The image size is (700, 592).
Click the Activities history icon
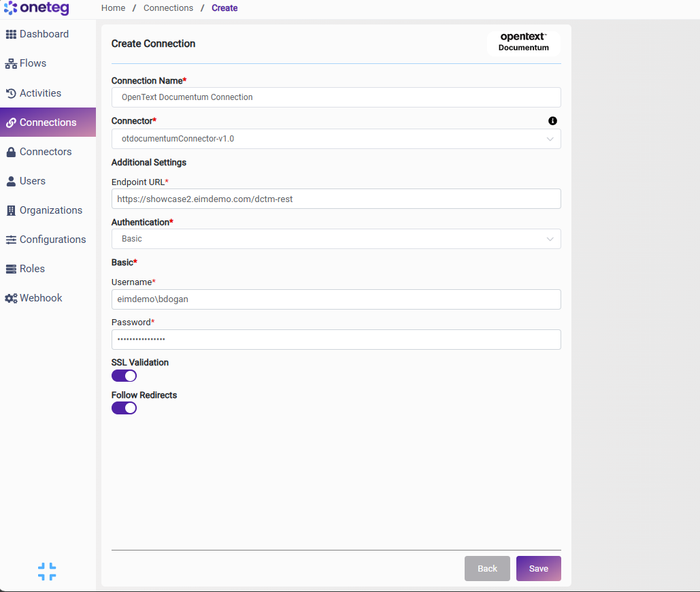pos(11,93)
